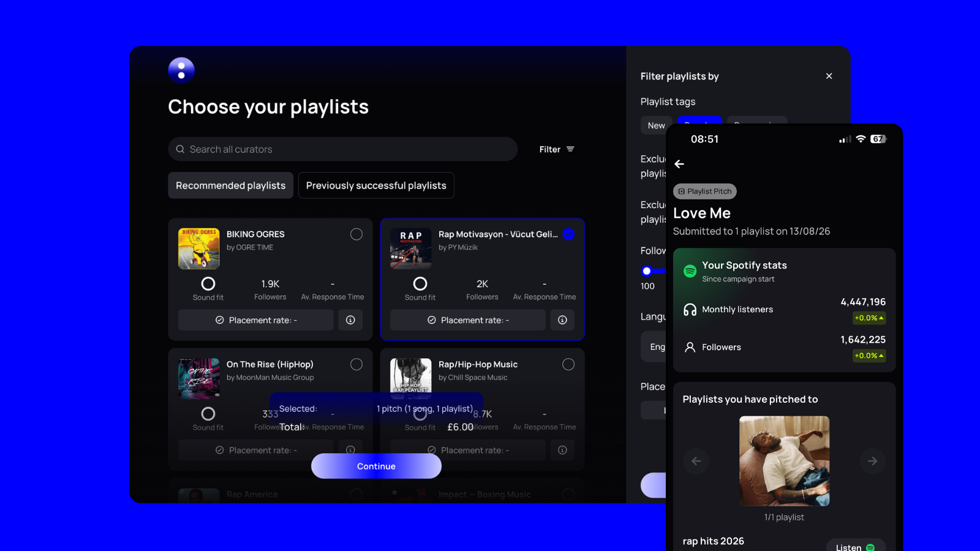Deselect the Rap Motivasyon playlist checkmark
This screenshot has width=980, height=551.
click(x=568, y=234)
